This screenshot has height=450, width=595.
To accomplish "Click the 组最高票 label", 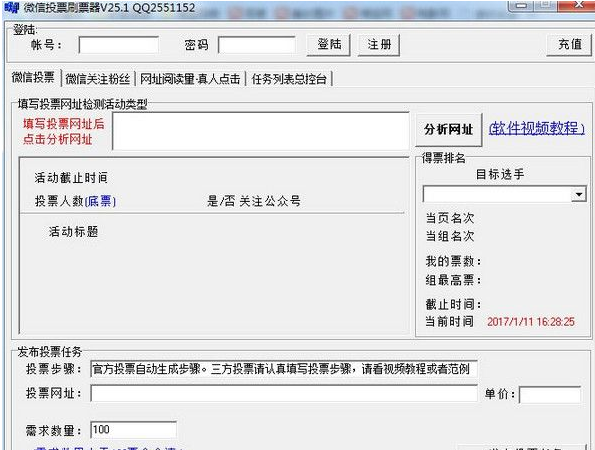I will point(453,280).
